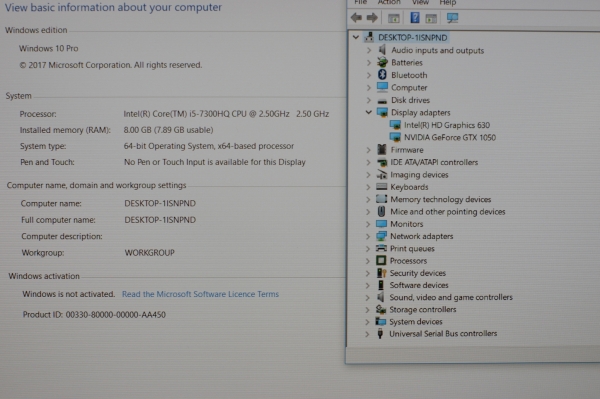Expand the Storage controllers node chevron

(367, 309)
